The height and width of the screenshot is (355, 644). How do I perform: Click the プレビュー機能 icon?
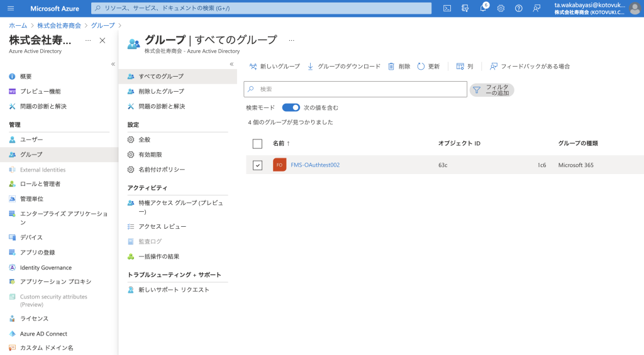pos(13,91)
